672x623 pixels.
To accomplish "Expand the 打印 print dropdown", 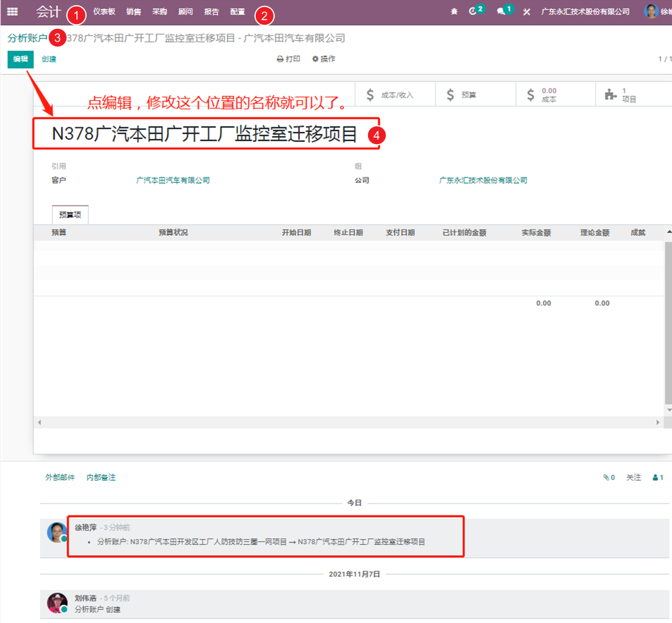I will pyautogui.click(x=289, y=59).
